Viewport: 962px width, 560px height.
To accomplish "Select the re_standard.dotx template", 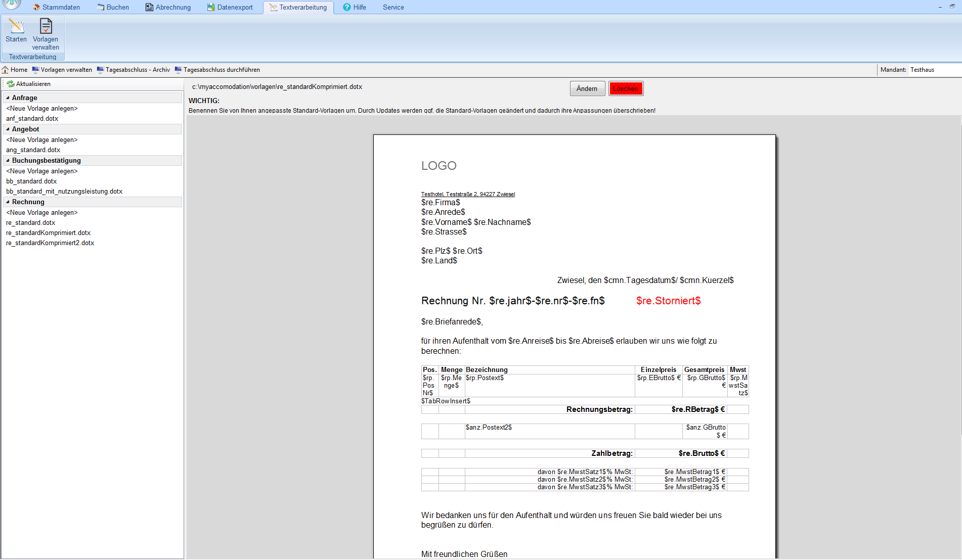I will coord(31,223).
